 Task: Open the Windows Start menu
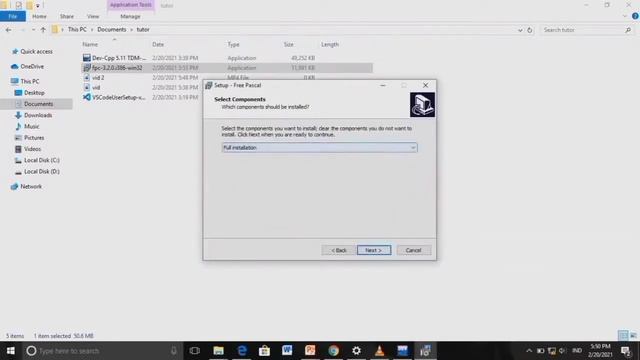[11, 351]
